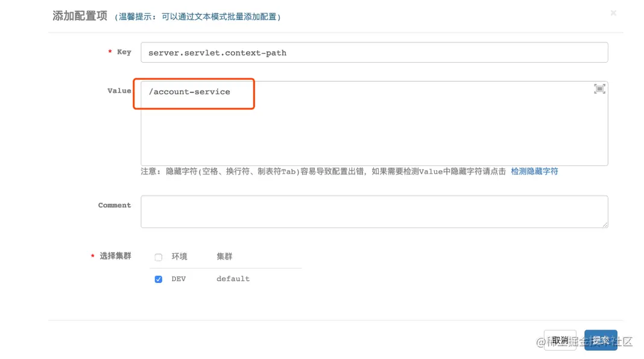Viewport: 644px width, 359px height.
Task: Click the default cluster cell
Action: pyautogui.click(x=233, y=279)
